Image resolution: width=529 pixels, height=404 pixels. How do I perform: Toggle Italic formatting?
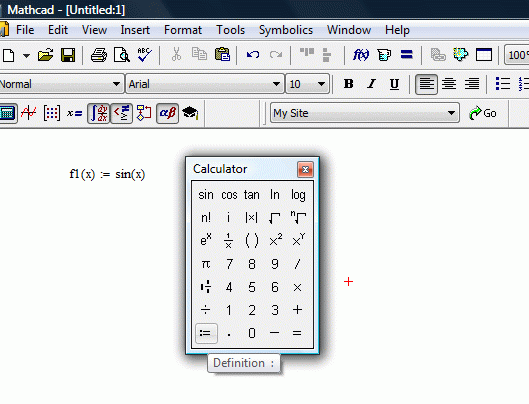pyautogui.click(x=371, y=84)
